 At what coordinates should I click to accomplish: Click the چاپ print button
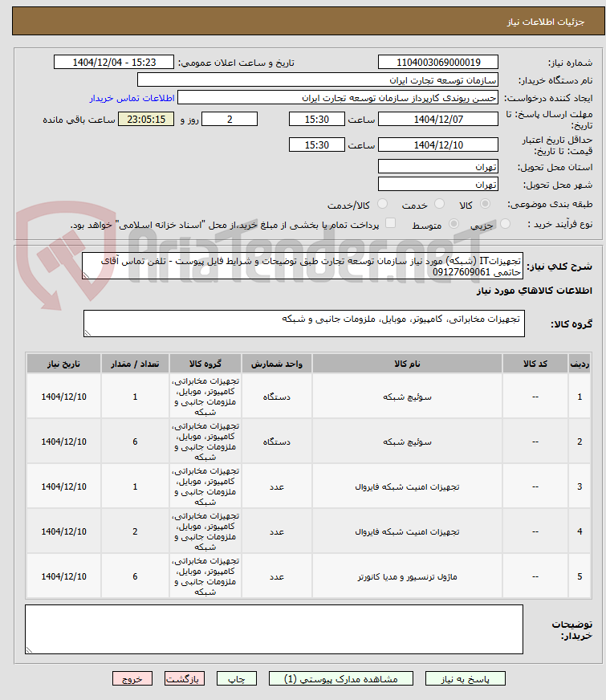pos(237,678)
